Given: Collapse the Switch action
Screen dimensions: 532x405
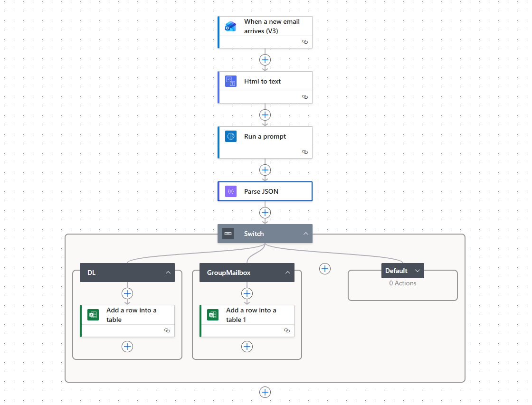Looking at the screenshot, I should click(306, 233).
